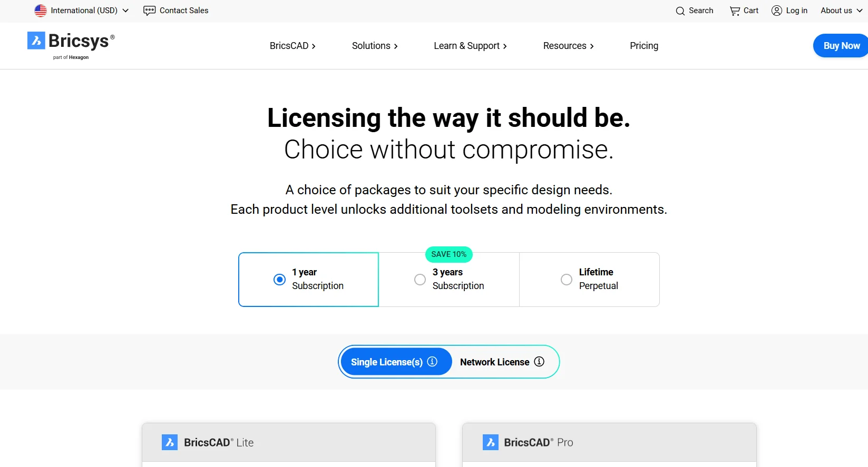Open the International (USD) region dropdown
Image resolution: width=868 pixels, height=467 pixels.
(82, 11)
